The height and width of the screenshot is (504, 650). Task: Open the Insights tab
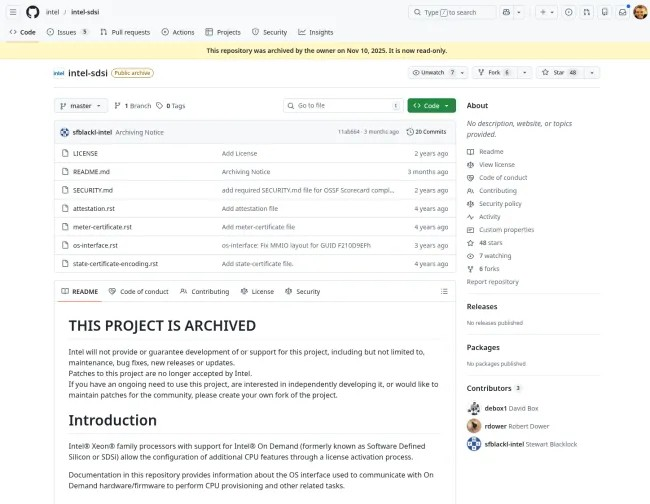pyautogui.click(x=316, y=32)
